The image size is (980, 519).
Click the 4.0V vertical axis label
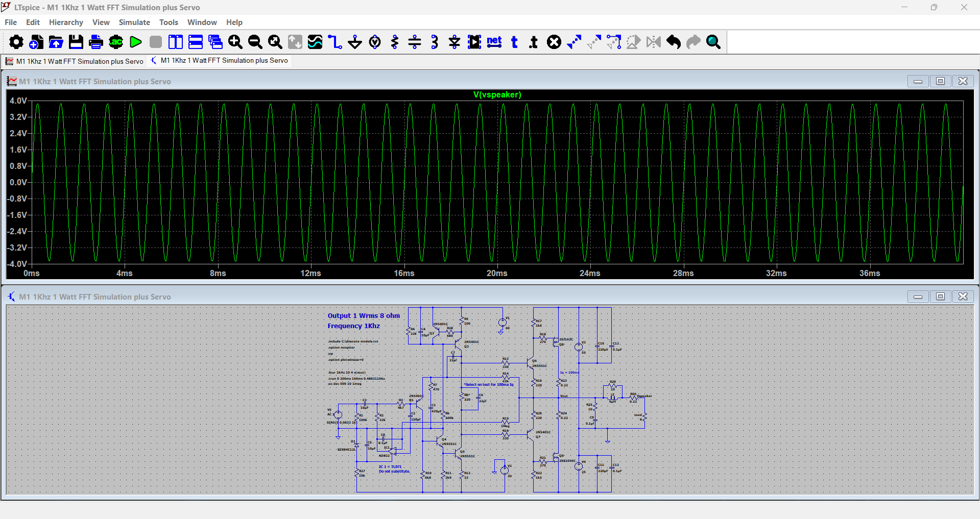18,101
